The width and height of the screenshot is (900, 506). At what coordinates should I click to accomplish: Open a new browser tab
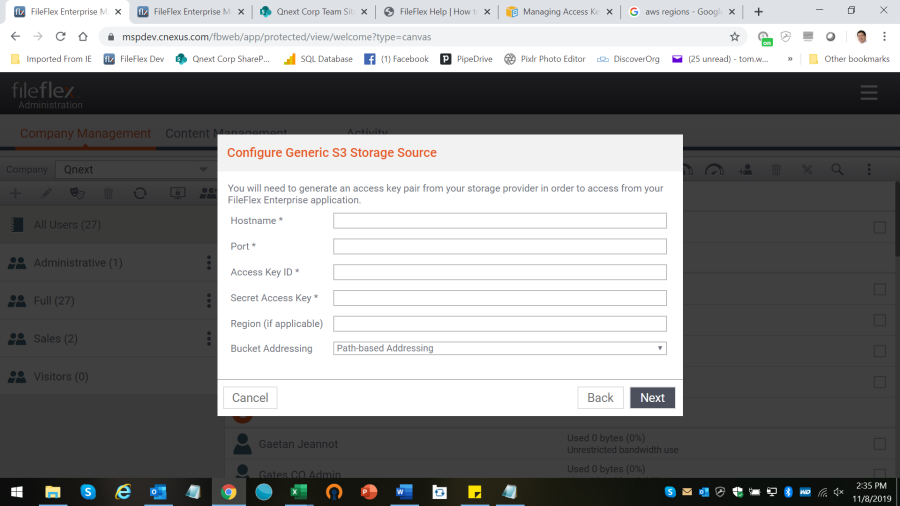758,11
